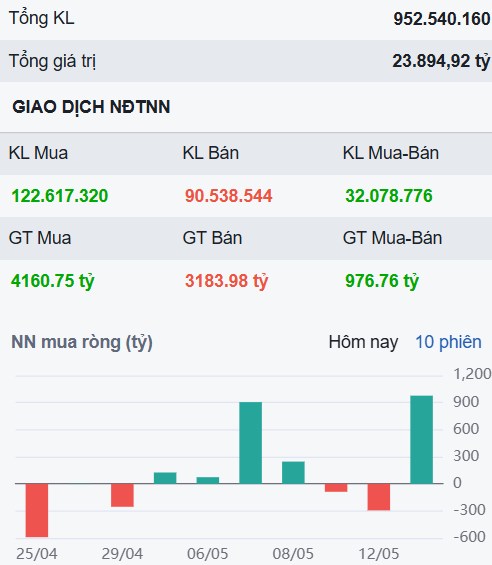Click the 29/04 axis date label

pyautogui.click(x=122, y=554)
